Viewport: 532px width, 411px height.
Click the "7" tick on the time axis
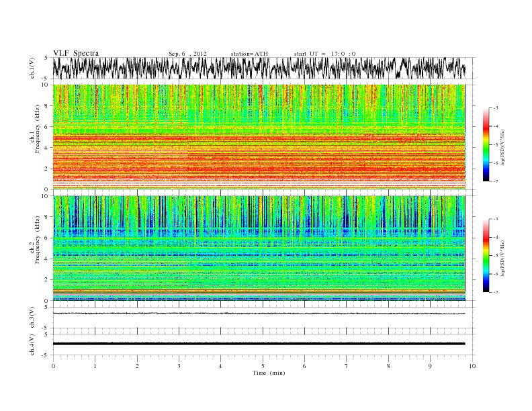[x=347, y=366]
